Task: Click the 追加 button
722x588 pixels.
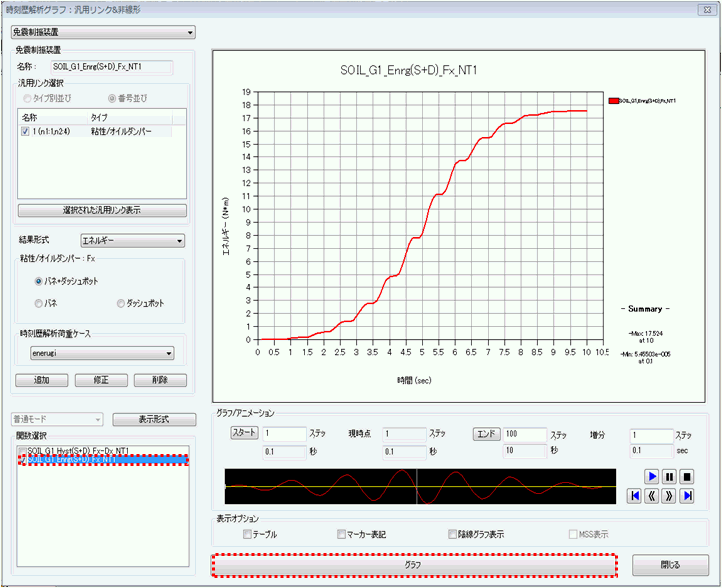Action: coord(41,380)
